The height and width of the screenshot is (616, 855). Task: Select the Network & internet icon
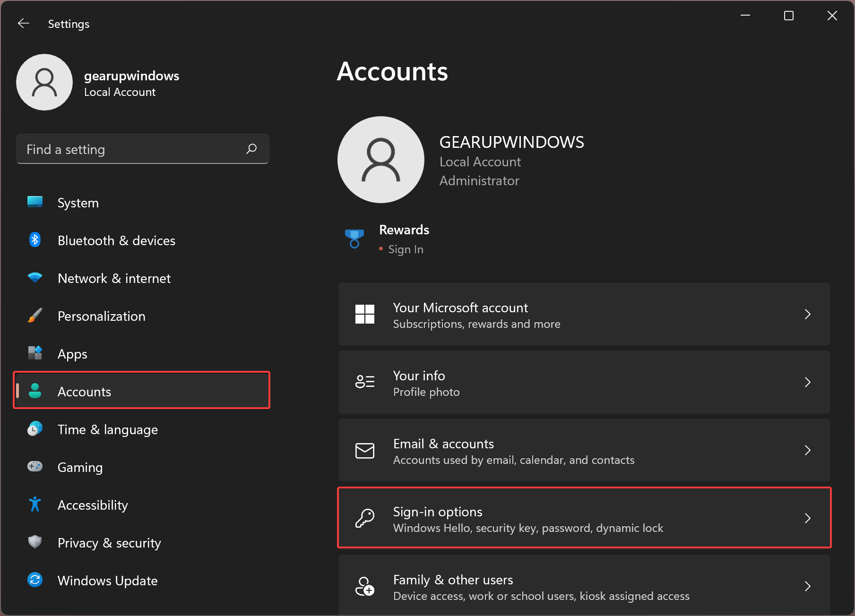tap(35, 278)
